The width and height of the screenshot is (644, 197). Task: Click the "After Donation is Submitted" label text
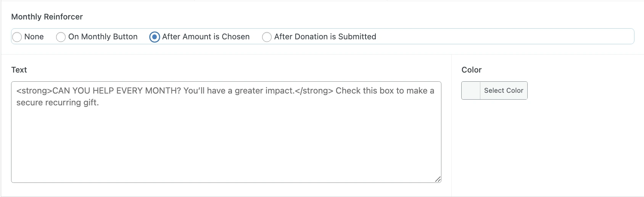325,37
